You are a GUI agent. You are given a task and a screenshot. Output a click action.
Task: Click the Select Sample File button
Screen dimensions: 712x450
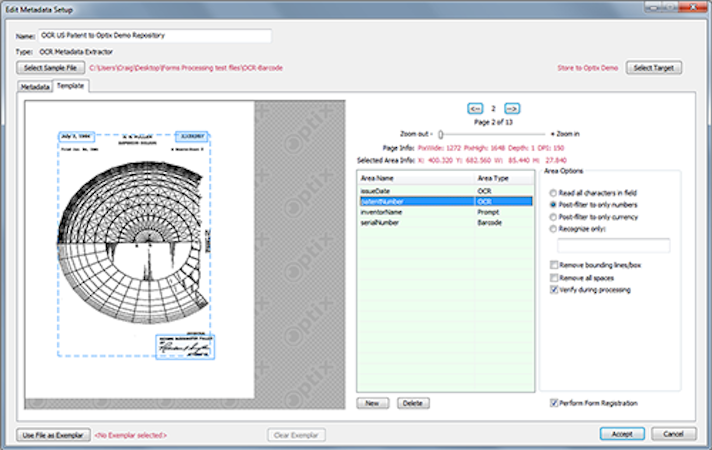[50, 68]
